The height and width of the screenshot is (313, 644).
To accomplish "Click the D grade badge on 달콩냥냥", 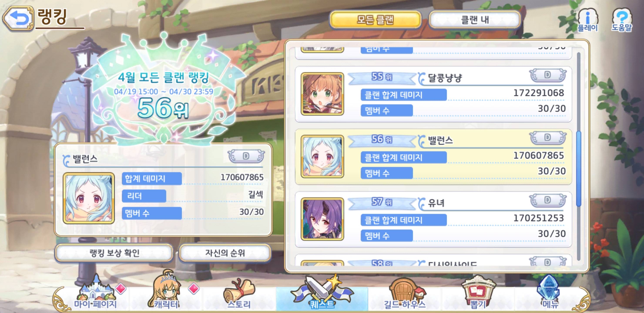I will [x=548, y=75].
